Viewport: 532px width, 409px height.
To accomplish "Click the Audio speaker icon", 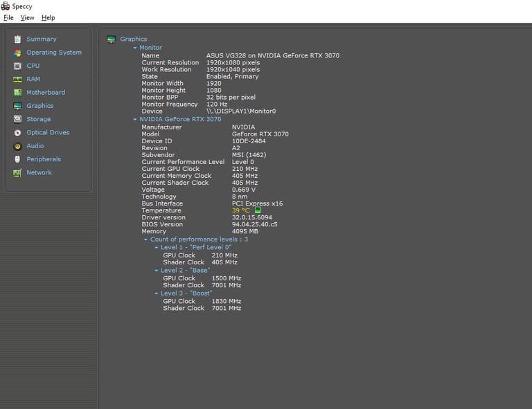I will (x=17, y=147).
